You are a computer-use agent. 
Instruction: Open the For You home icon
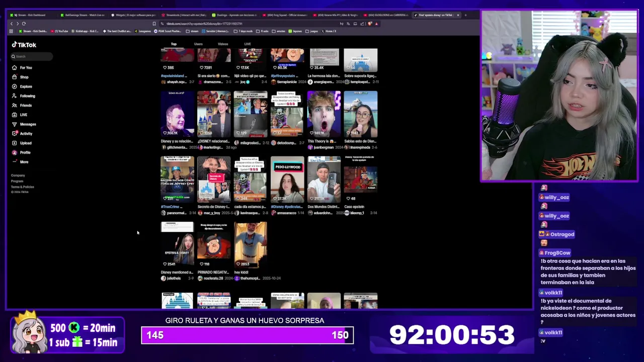click(x=14, y=67)
